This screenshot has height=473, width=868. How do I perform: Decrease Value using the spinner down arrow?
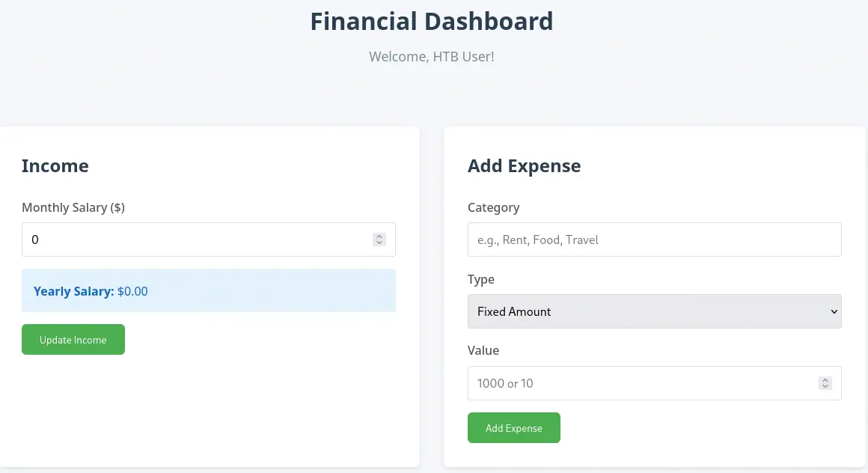point(825,386)
